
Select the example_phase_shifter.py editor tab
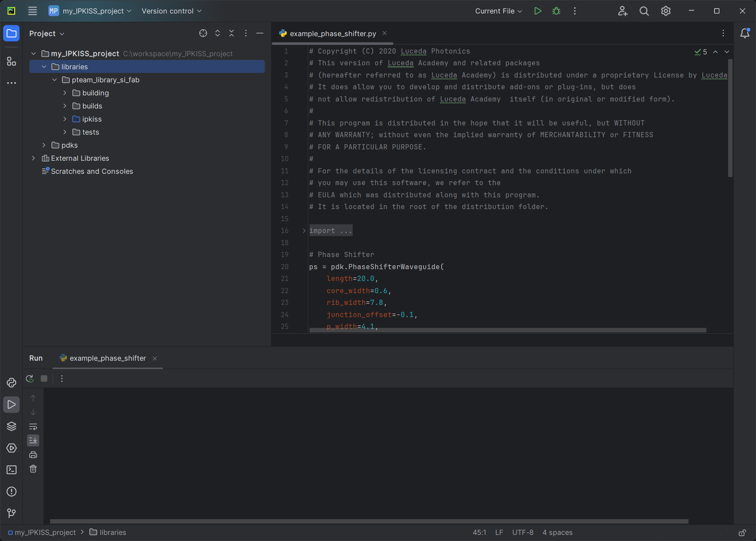pyautogui.click(x=332, y=34)
